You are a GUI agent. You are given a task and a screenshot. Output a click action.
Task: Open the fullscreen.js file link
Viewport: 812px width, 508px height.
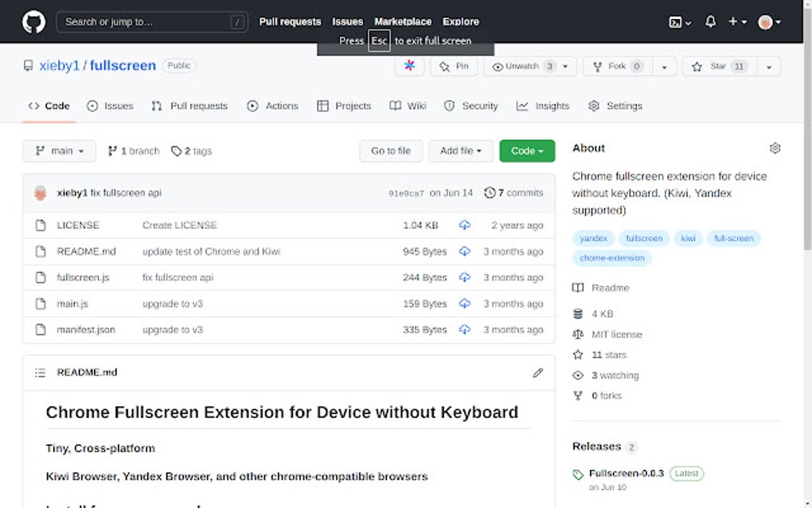click(x=86, y=277)
